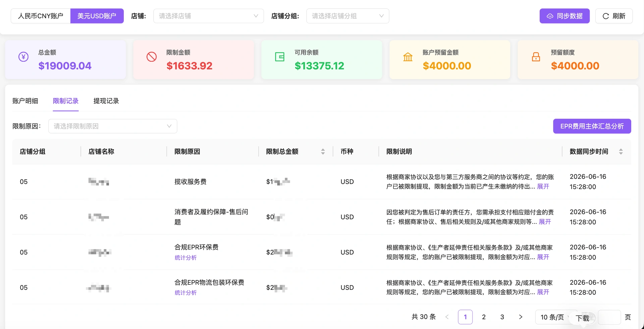Viewport: 644px width, 329px height.
Task: Click total amount $19009.04
Action: pos(65,66)
